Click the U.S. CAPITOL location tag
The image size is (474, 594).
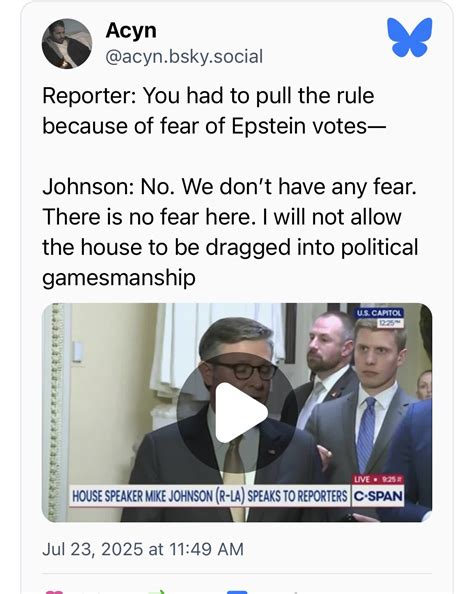[379, 313]
